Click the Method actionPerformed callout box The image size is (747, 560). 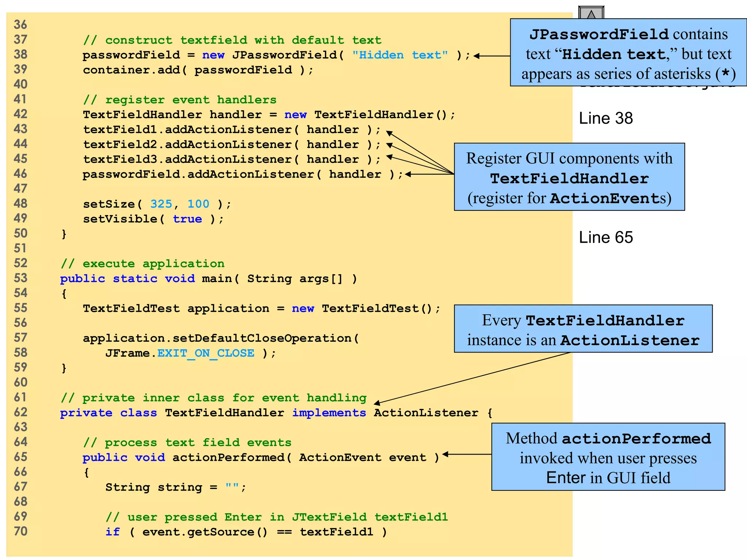608,457
